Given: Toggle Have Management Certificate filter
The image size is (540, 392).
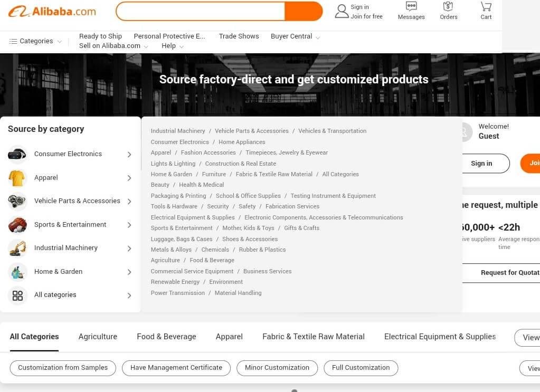Looking at the screenshot, I should 176,368.
